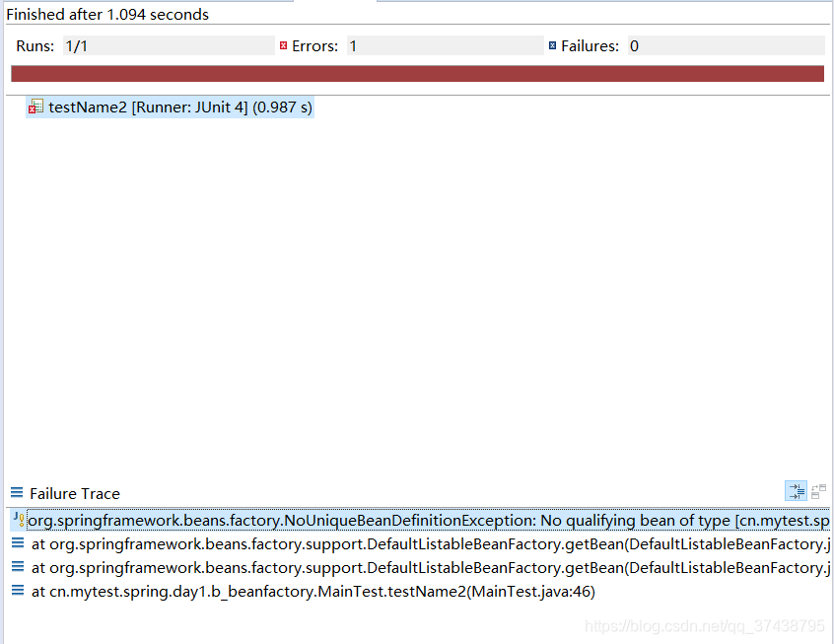Select the second DefaultListableBeanFactory.getBean stack line
This screenshot has height=644, width=834.
click(420, 568)
